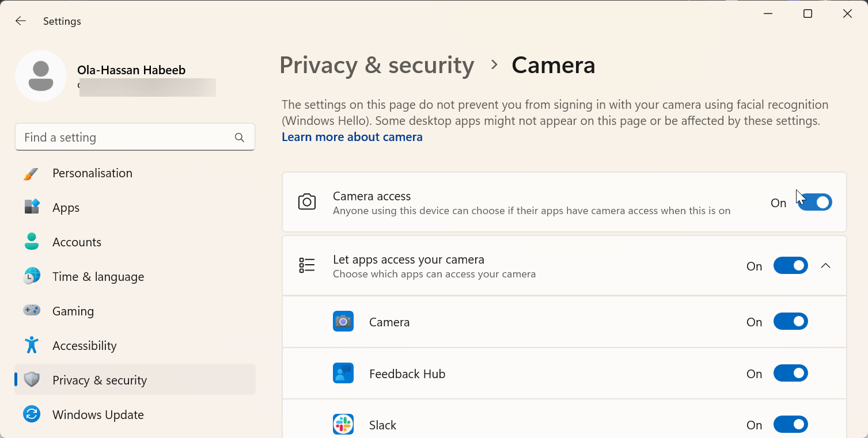Open the Accounts settings page
The width and height of the screenshot is (868, 438).
tap(77, 242)
